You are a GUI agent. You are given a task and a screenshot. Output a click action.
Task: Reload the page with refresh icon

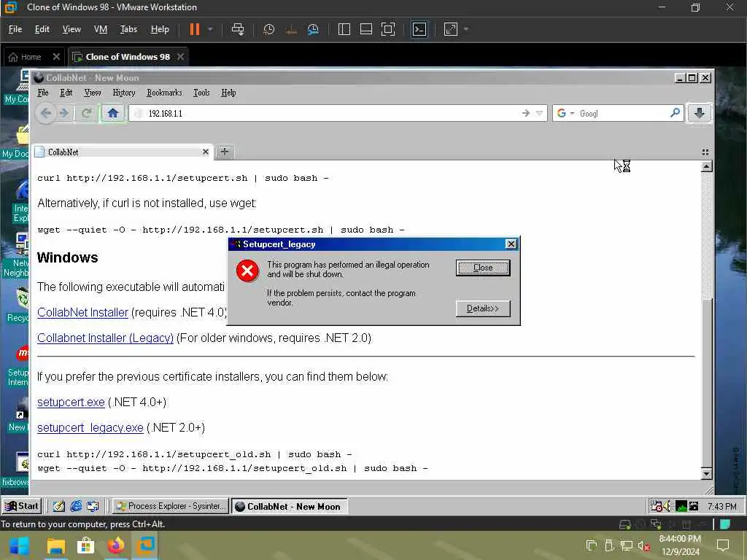pyautogui.click(x=86, y=113)
